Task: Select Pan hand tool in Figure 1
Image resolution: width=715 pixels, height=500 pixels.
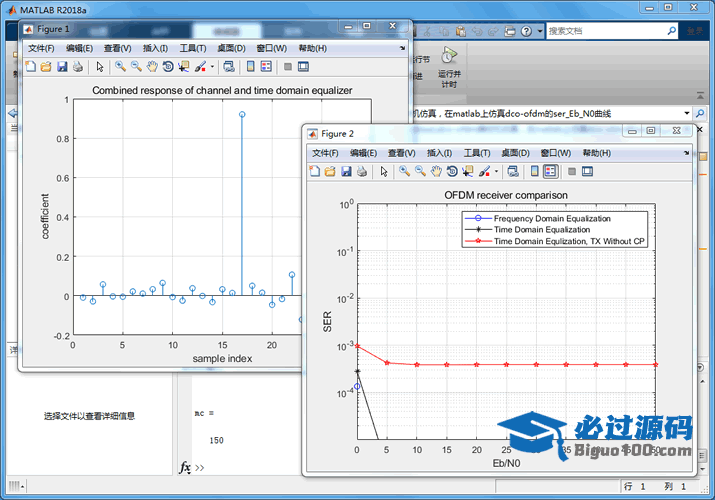Action: coord(152,67)
